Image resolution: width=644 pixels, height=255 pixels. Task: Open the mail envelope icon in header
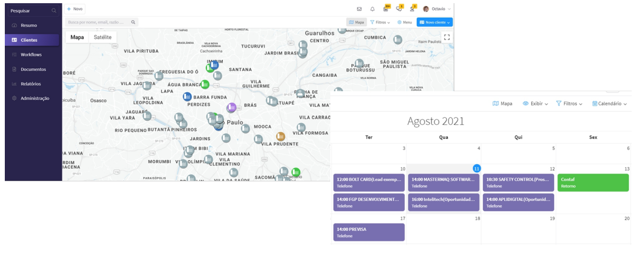359,9
